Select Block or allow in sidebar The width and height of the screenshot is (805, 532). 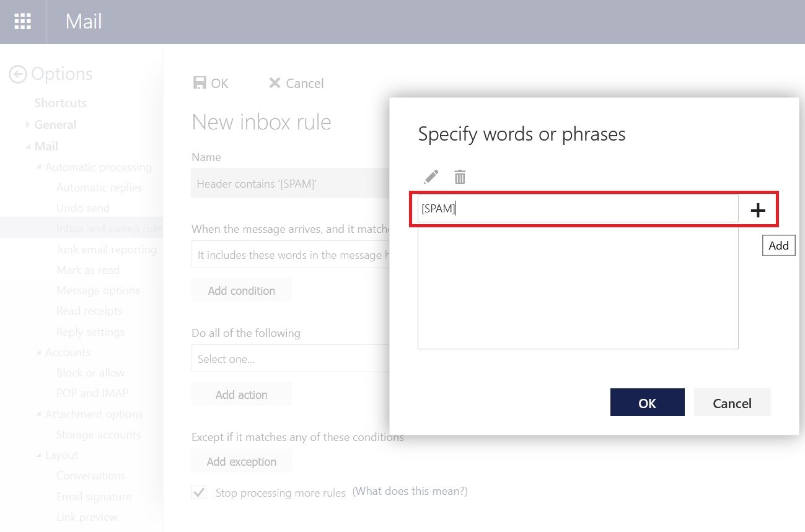(x=90, y=373)
